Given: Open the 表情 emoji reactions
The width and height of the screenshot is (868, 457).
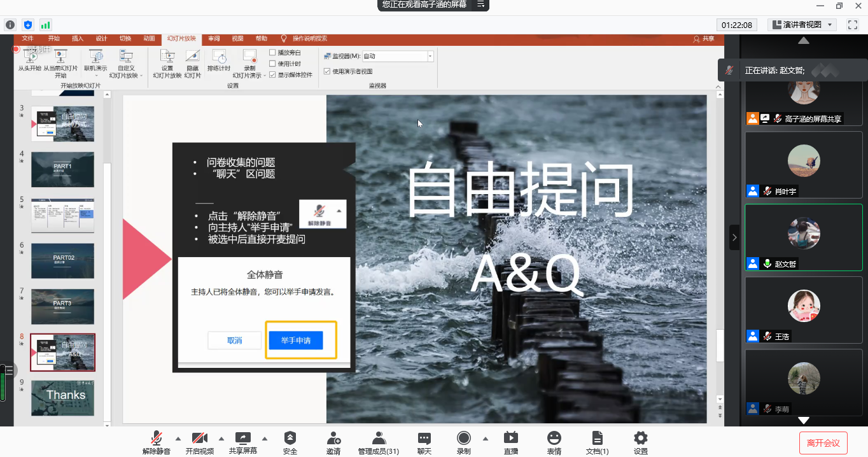Looking at the screenshot, I should pos(554,439).
